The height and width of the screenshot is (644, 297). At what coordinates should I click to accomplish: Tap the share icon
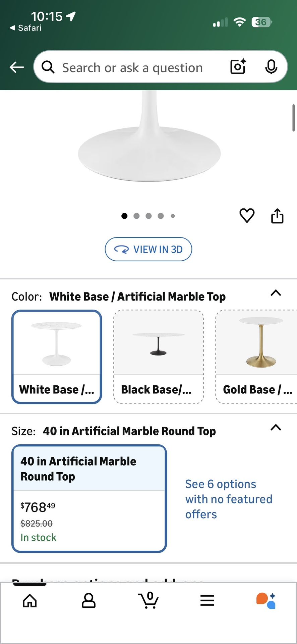pyautogui.click(x=277, y=216)
